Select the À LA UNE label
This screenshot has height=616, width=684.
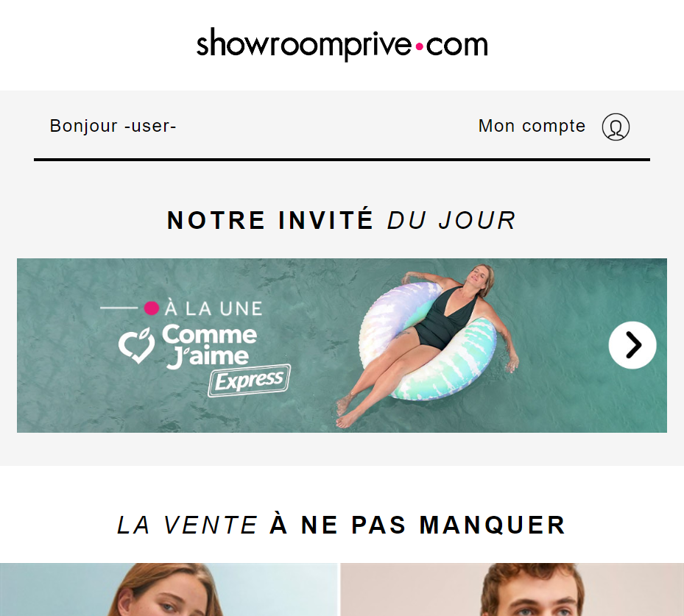(214, 308)
